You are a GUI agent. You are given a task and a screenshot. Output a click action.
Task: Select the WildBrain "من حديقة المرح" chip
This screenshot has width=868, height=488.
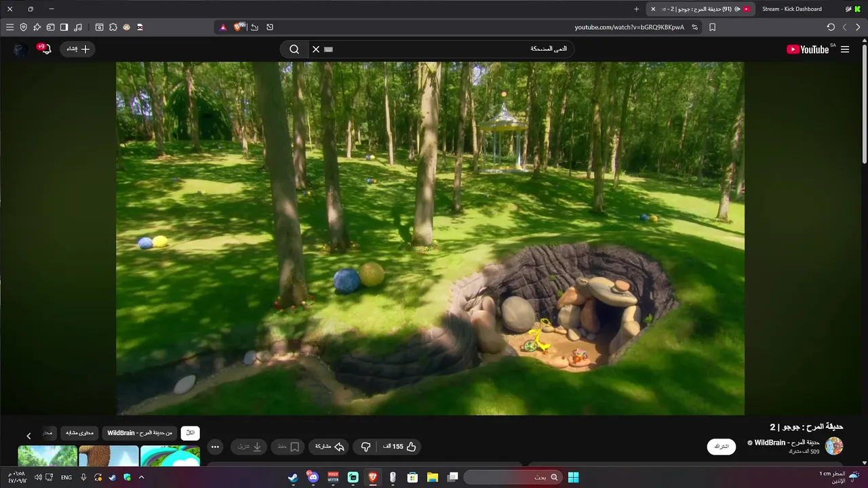[x=140, y=433]
